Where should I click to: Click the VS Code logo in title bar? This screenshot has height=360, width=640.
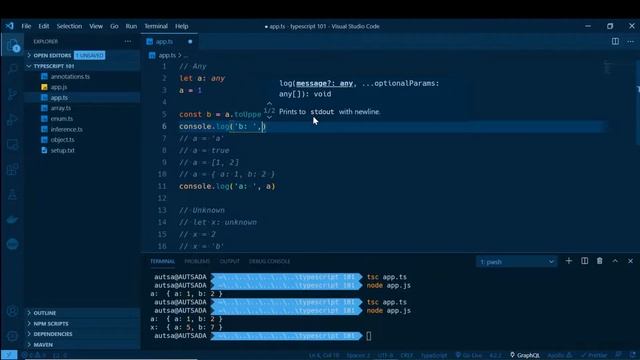[x=9, y=26]
